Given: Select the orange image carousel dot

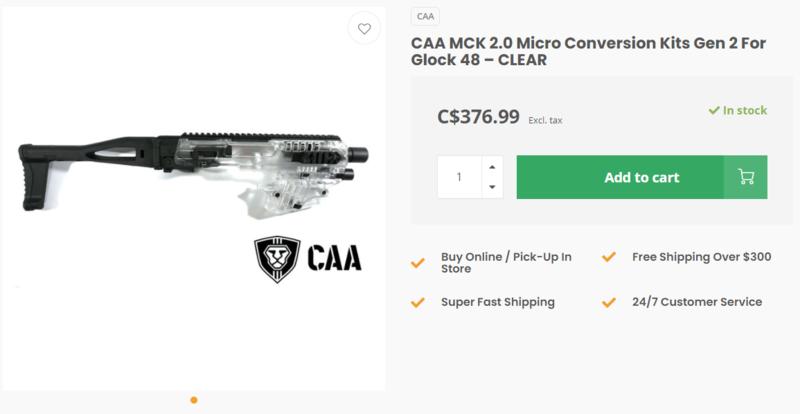Looking at the screenshot, I should coord(193,401).
